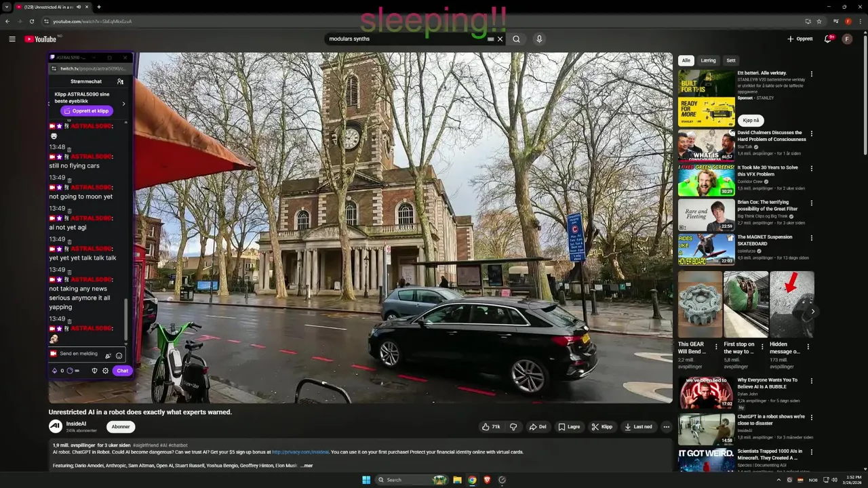This screenshot has height=488, width=868.
Task: Open the browser tab search dropdown
Action: pyautogui.click(x=7, y=7)
